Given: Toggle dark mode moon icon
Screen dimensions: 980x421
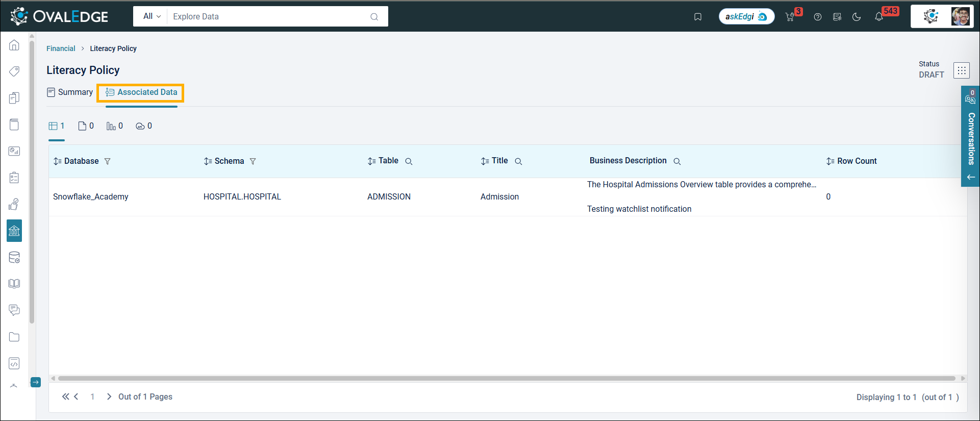Looking at the screenshot, I should point(857,17).
